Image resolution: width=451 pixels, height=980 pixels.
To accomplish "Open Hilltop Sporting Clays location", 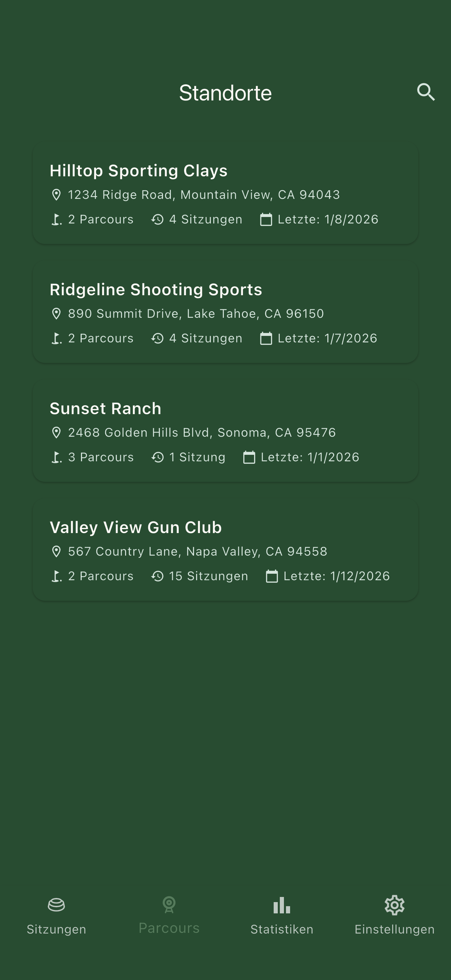I will [138, 171].
